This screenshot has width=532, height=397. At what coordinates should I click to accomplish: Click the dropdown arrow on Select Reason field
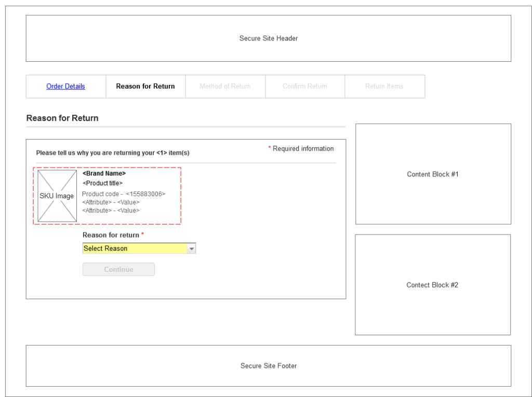[192, 248]
